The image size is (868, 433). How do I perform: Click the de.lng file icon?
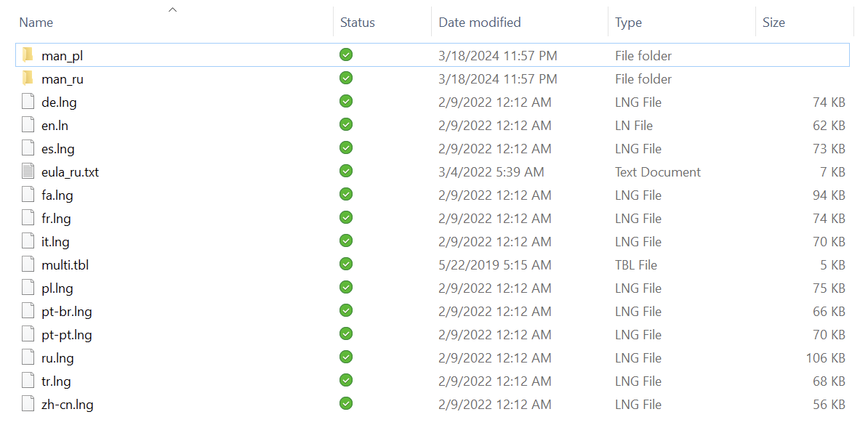(x=28, y=102)
